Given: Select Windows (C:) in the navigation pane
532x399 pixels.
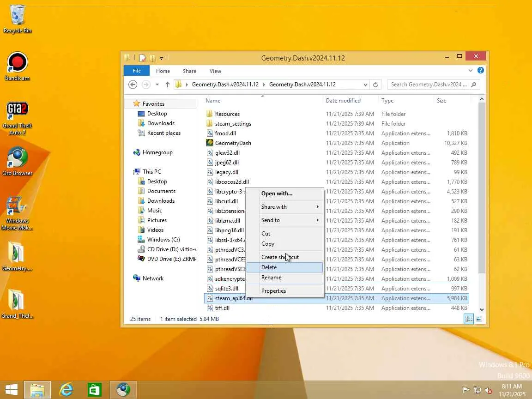Looking at the screenshot, I should click(x=163, y=240).
